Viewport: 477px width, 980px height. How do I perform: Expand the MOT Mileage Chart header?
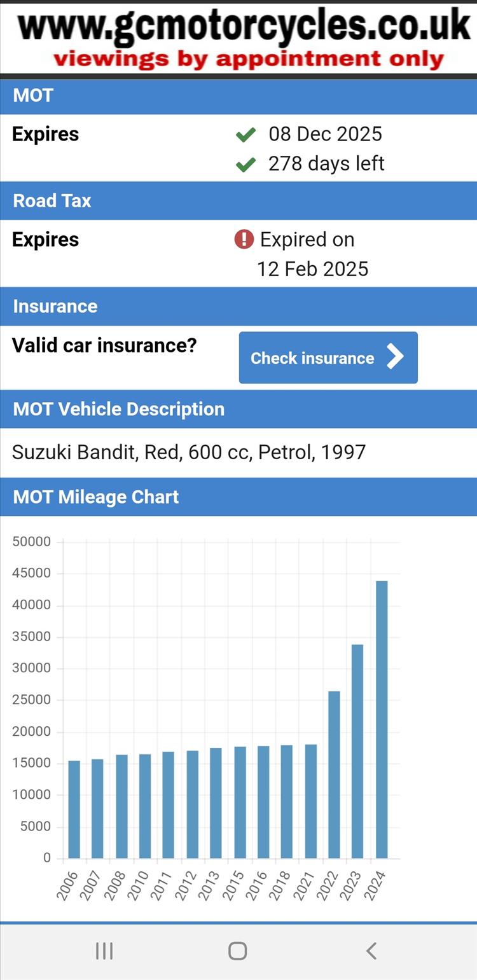pyautogui.click(x=238, y=497)
